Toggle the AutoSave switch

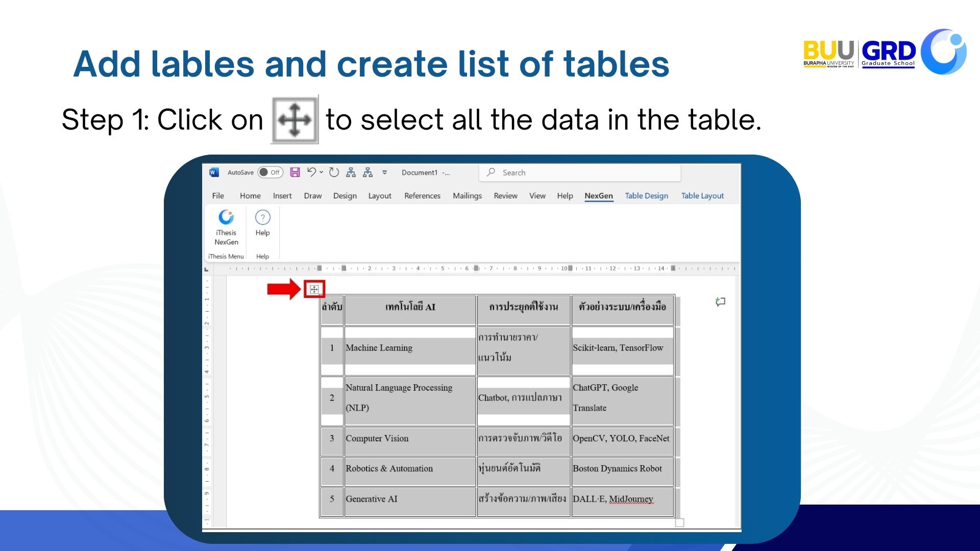click(270, 172)
